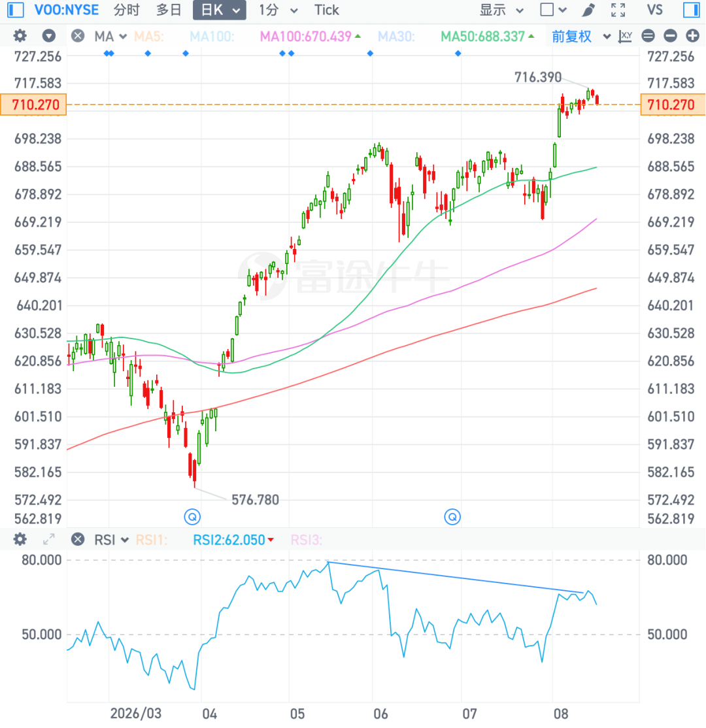Screen dimensions: 706x728
Task: Toggle MA50:688.337 line visibility
Action: pos(487,36)
